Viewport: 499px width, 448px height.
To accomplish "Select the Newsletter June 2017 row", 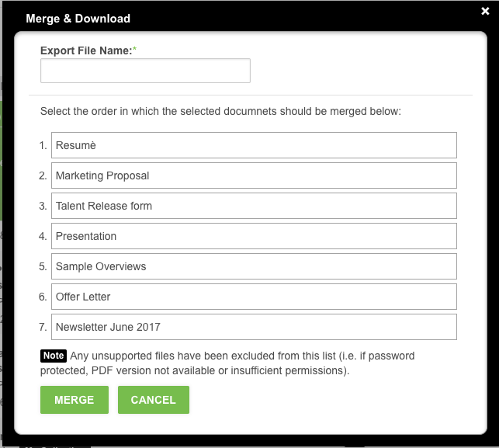I will pos(254,327).
